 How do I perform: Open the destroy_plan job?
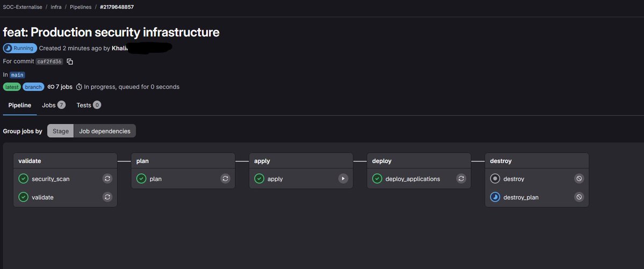(x=521, y=197)
